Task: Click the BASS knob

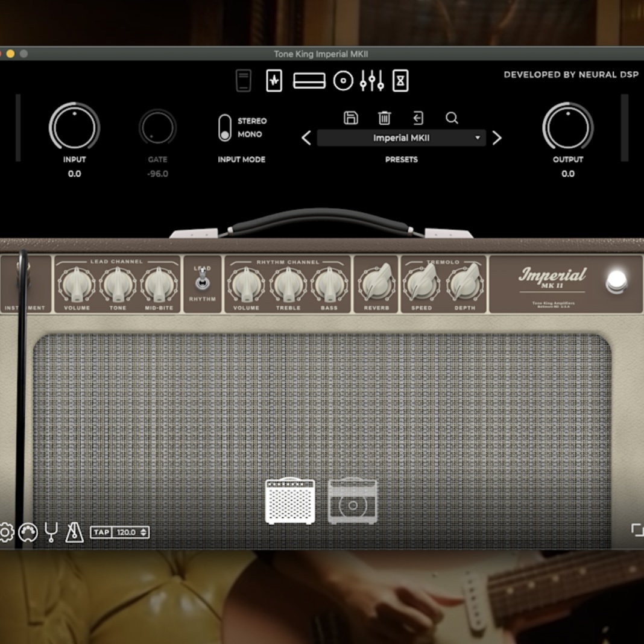Action: pyautogui.click(x=329, y=284)
